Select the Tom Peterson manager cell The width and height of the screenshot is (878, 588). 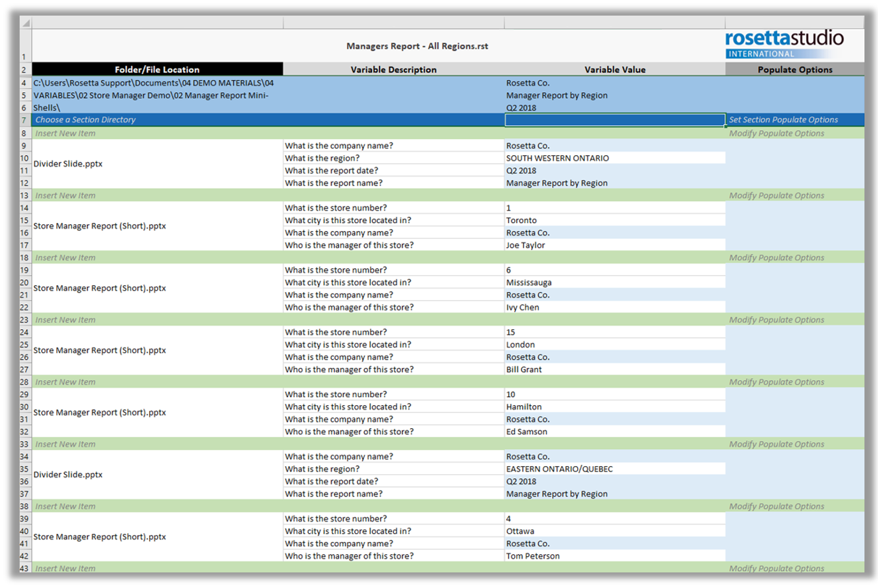click(614, 556)
